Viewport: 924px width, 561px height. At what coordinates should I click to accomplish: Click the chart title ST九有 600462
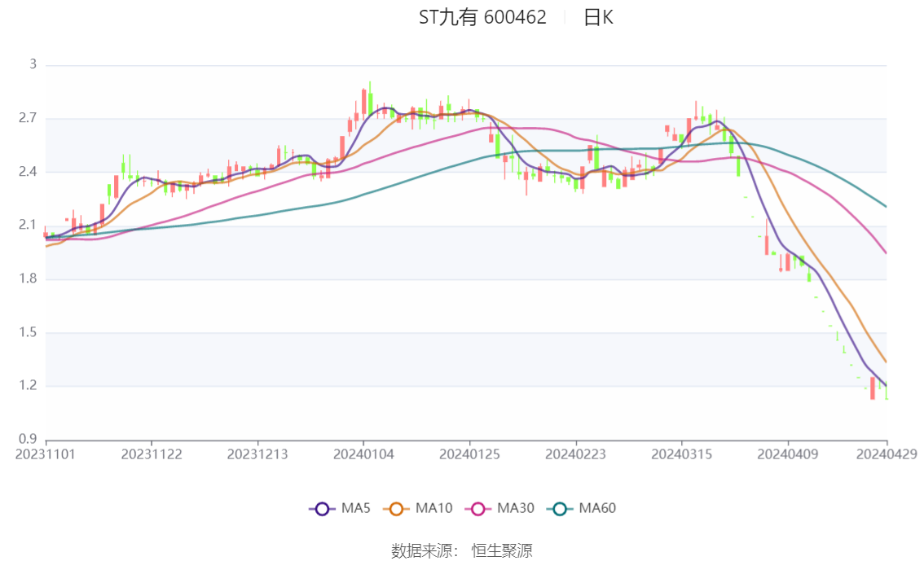pyautogui.click(x=482, y=17)
